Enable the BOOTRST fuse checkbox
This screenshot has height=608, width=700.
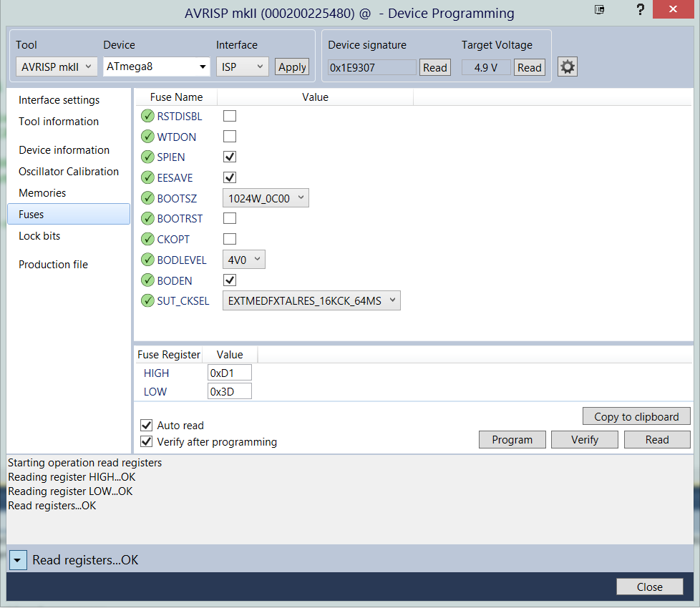coord(230,219)
